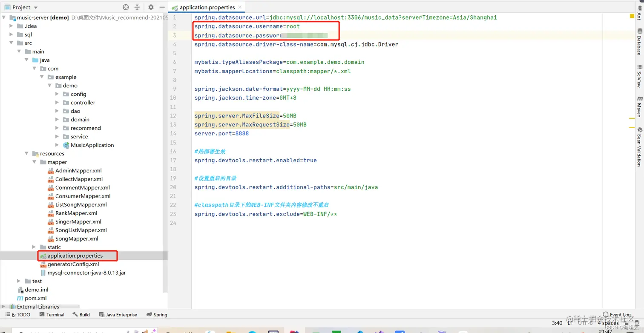Viewport: 644px width, 333px height.
Task: Collapse the main folder
Action: [19, 52]
